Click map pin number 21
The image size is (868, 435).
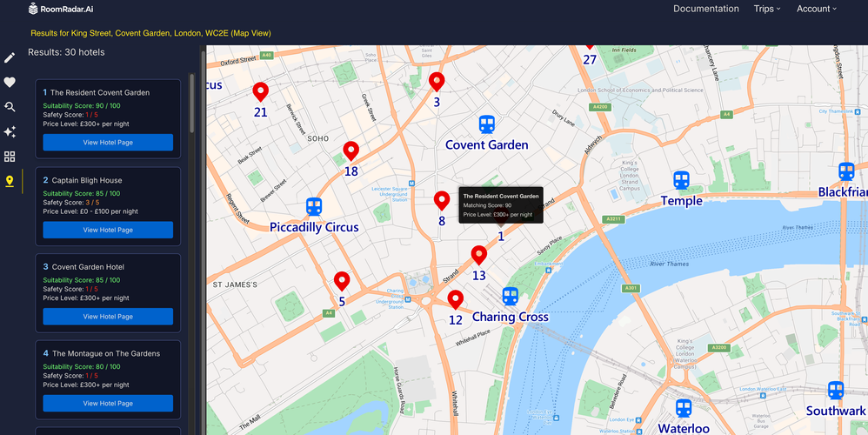tap(261, 92)
